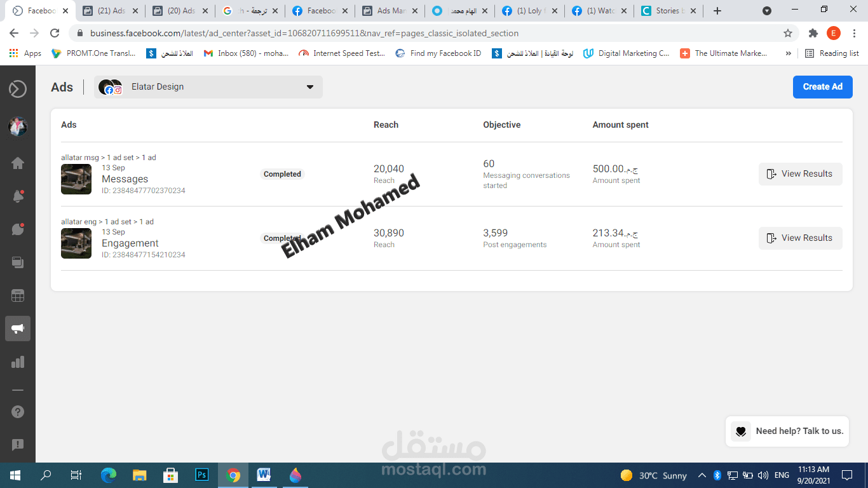Image resolution: width=868 pixels, height=488 pixels.
Task: Show hidden system tray icons
Action: tap(702, 475)
